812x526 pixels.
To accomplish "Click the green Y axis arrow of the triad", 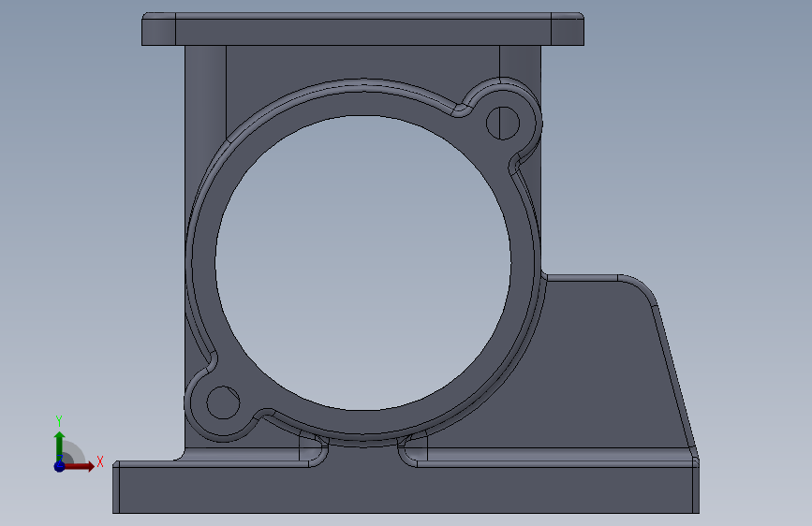I will coord(60,446).
